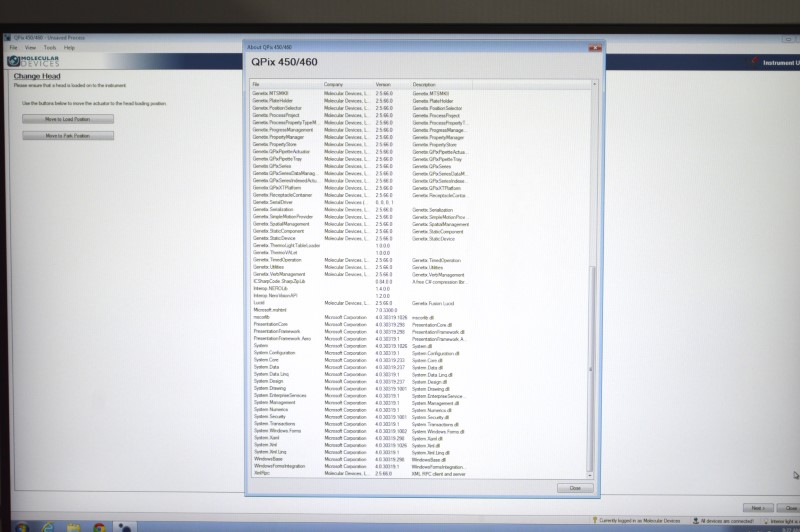Select the QPix application icon in taskbar

pos(124,527)
